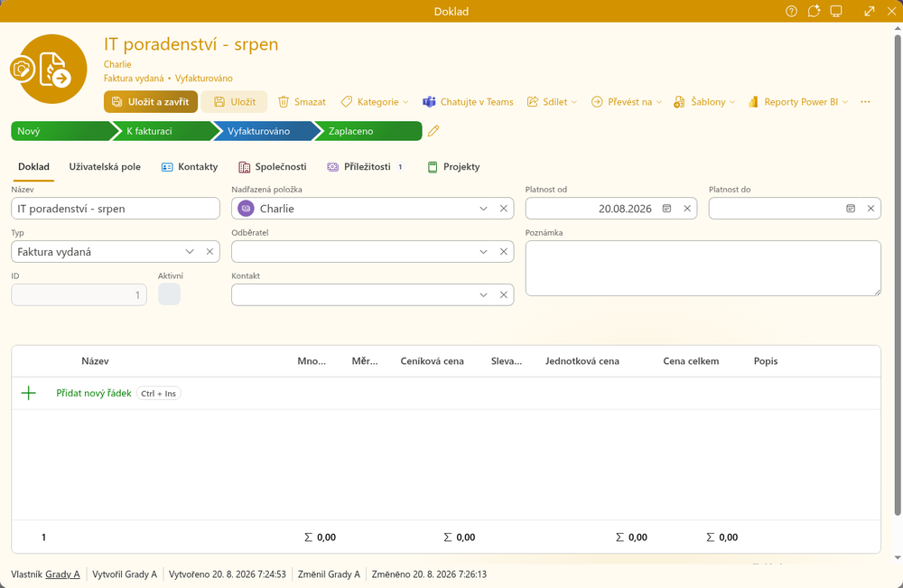Set workflow status to K fakturaci
Image resolution: width=903 pixels, height=588 pixels.
click(164, 131)
